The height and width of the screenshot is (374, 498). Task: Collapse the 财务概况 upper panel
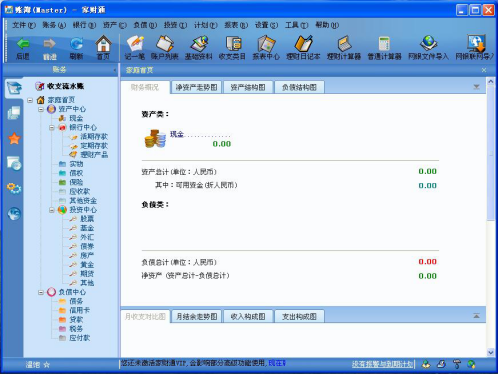[477, 87]
